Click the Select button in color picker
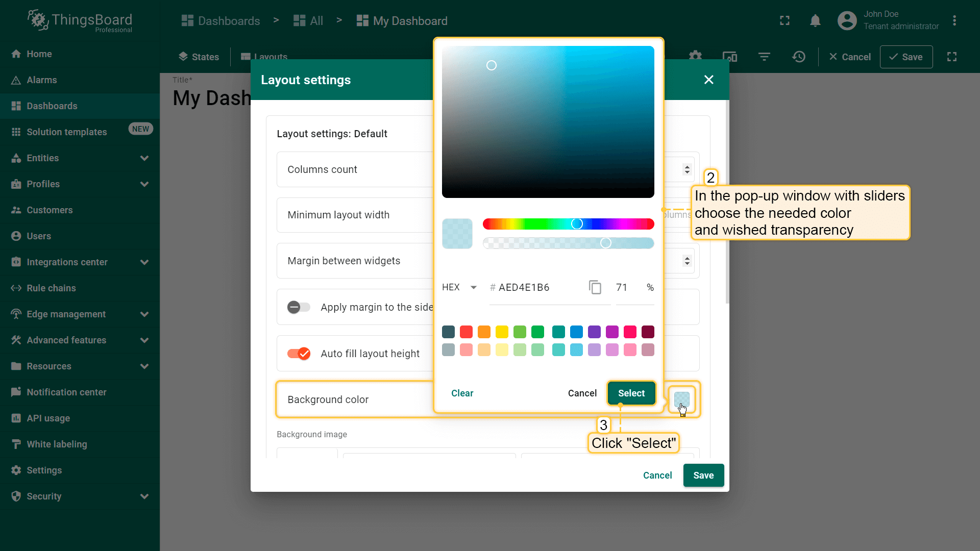Screen dimensions: 980x551 (631, 393)
